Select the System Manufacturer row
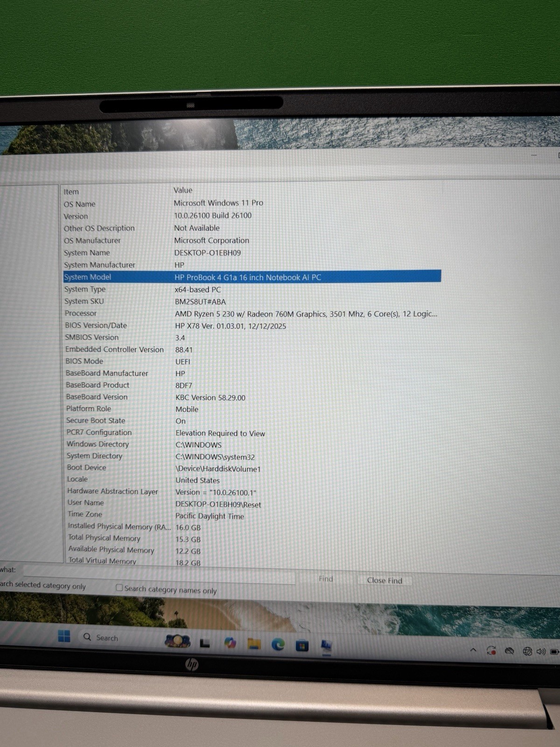560x747 pixels. (252, 265)
